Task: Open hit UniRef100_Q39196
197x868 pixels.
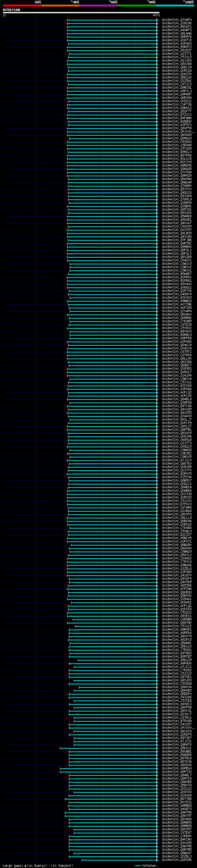Action: click(177, 23)
